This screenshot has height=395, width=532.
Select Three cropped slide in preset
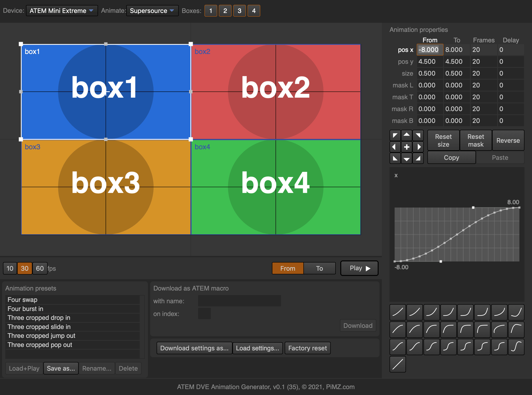click(39, 327)
